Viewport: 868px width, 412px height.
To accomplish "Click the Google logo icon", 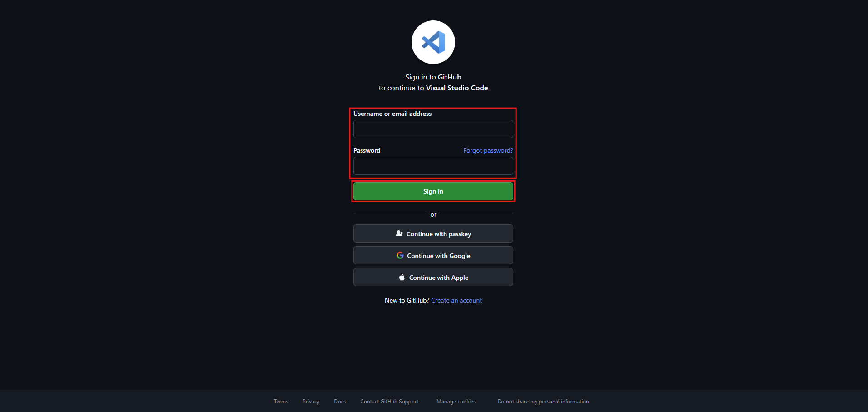I will tap(400, 255).
